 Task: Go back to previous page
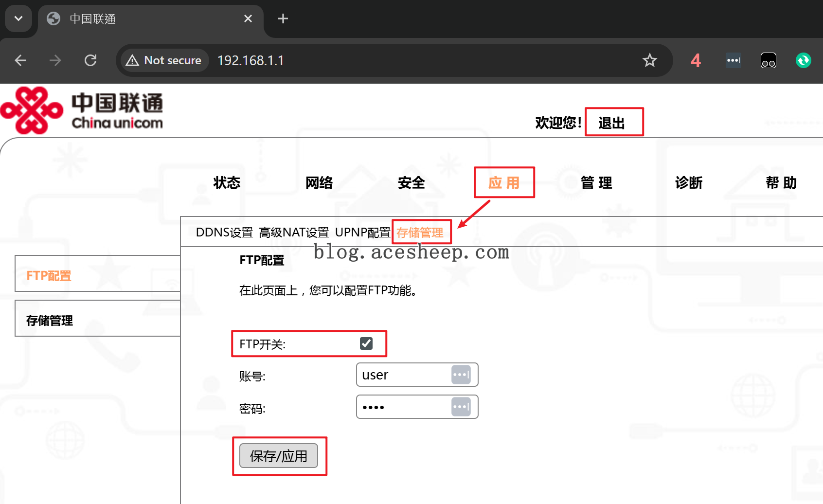(20, 60)
